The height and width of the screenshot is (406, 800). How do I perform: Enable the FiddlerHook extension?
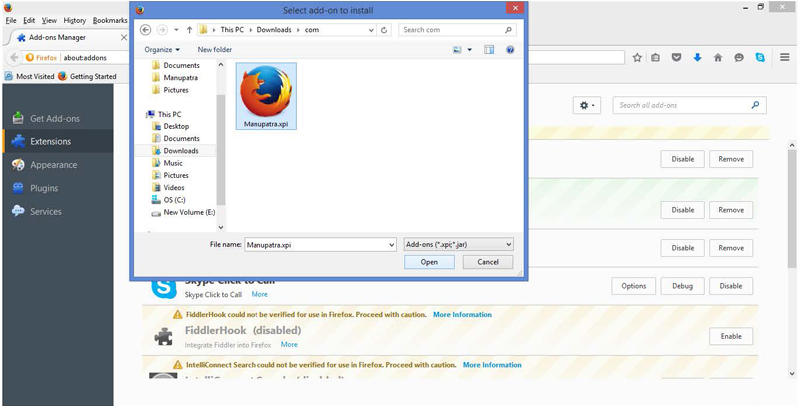(731, 337)
